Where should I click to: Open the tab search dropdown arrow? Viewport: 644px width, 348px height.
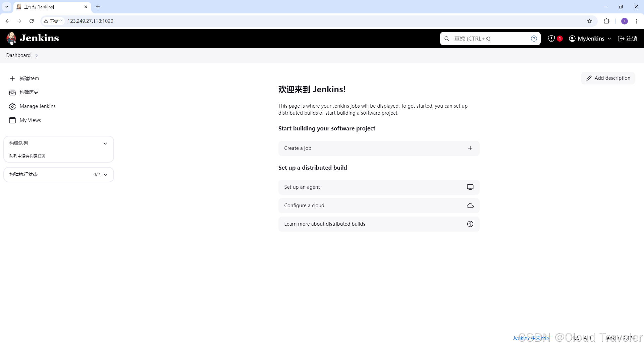pyautogui.click(x=6, y=7)
